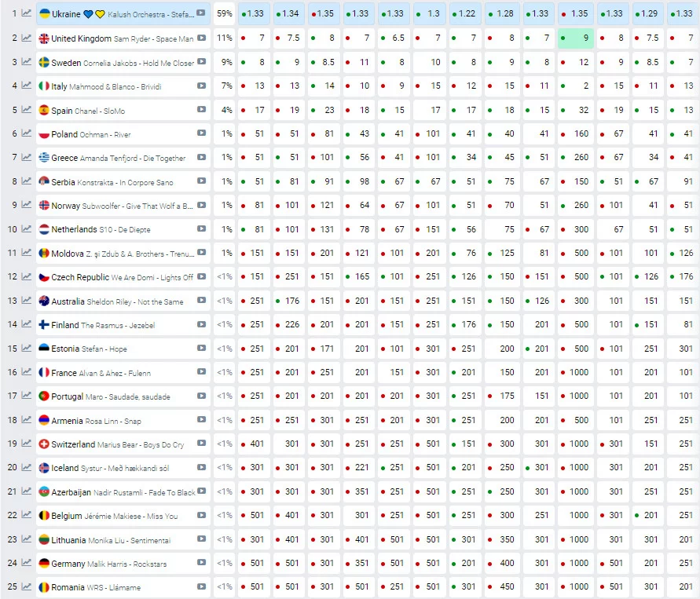This screenshot has height=599, width=700.
Task: Click Ukraine's winning chance 59% cell
Action: (x=225, y=13)
